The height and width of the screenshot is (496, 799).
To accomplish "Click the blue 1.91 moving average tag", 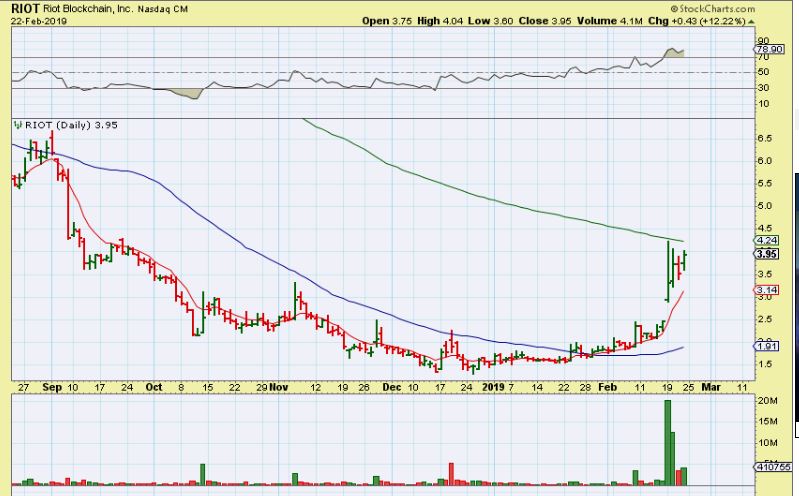I will coord(767,345).
